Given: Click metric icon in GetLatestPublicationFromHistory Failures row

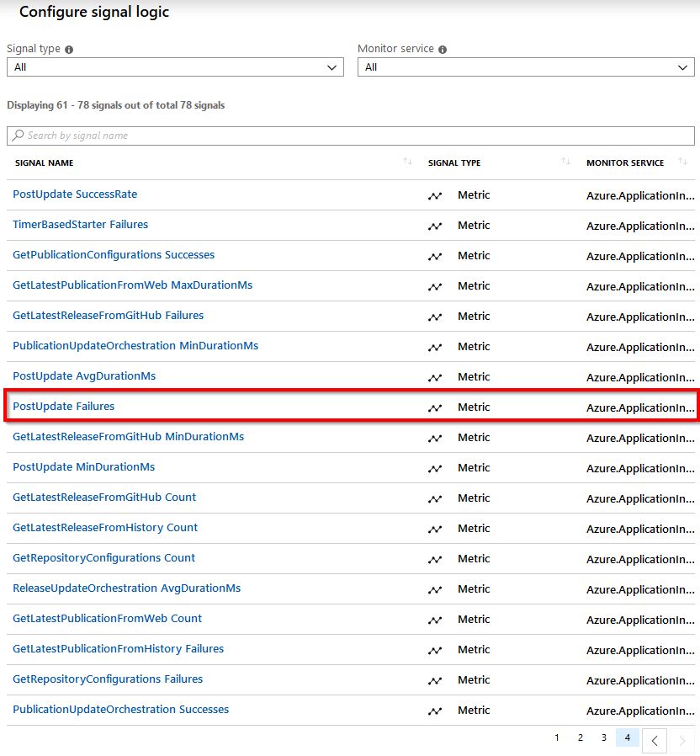Looking at the screenshot, I should pyautogui.click(x=435, y=651).
